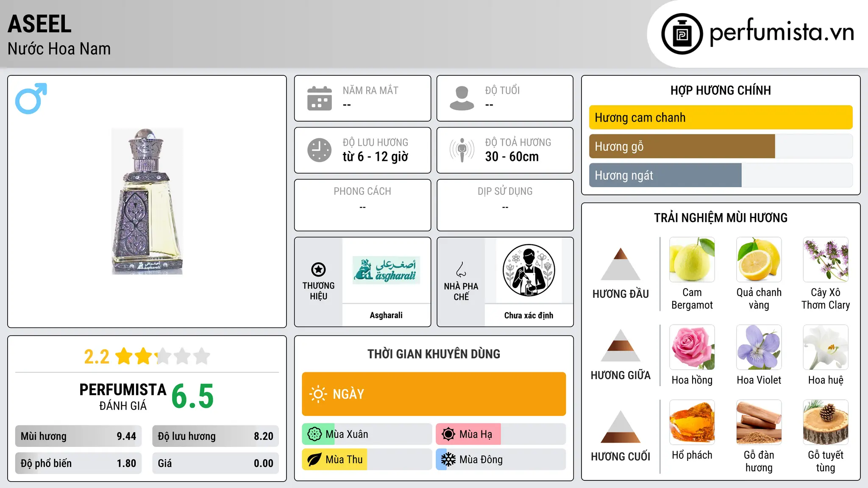Select the Hổ phách amber image
868x488 pixels.
(692, 422)
